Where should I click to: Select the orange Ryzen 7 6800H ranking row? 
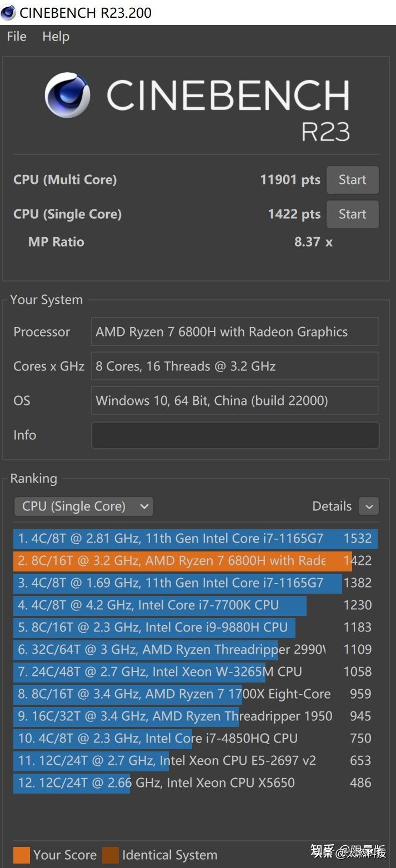click(x=183, y=560)
